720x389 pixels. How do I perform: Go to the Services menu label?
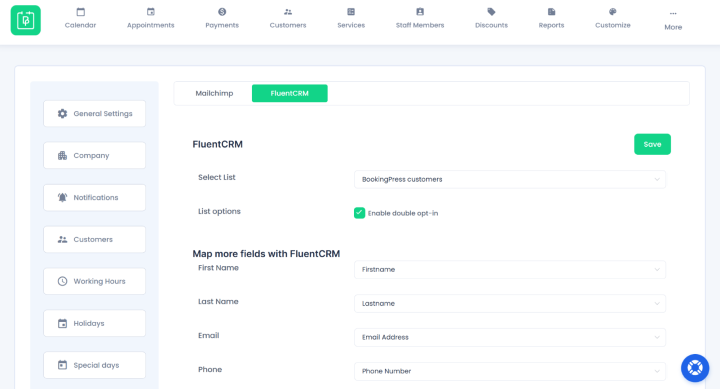[x=351, y=25]
